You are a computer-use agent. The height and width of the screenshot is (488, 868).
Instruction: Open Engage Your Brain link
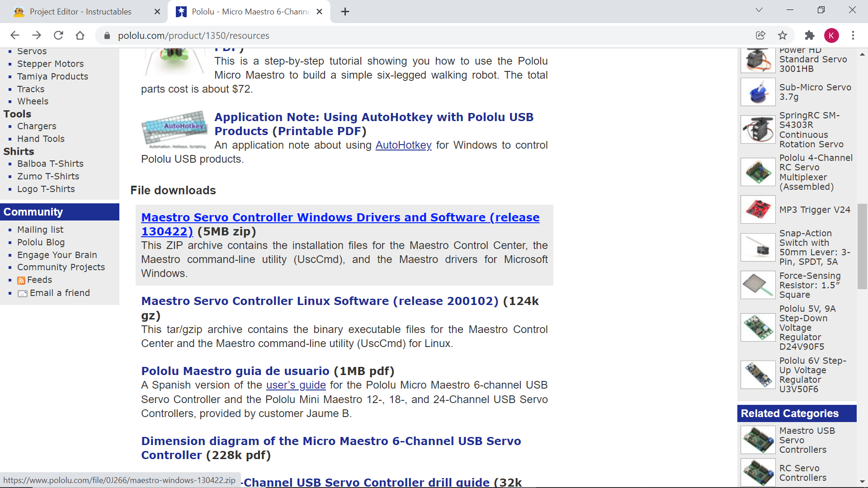pos(57,255)
